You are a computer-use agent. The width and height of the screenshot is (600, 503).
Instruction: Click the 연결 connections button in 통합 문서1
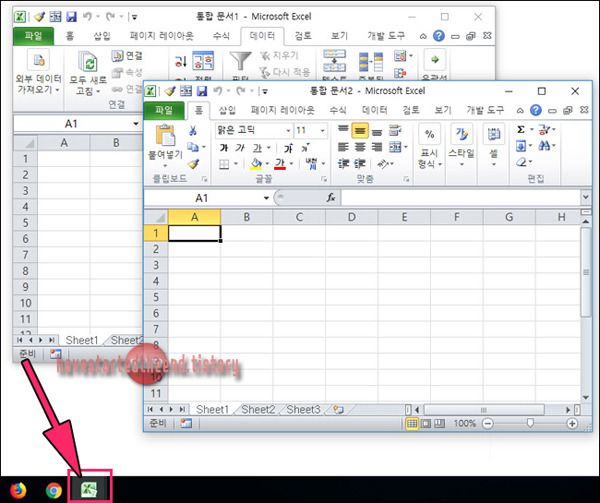127,56
